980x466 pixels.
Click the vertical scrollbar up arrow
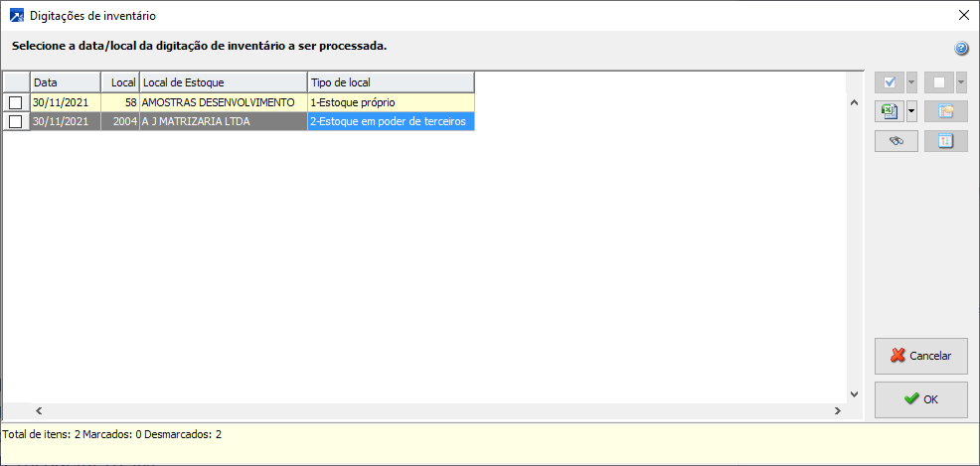(x=855, y=101)
